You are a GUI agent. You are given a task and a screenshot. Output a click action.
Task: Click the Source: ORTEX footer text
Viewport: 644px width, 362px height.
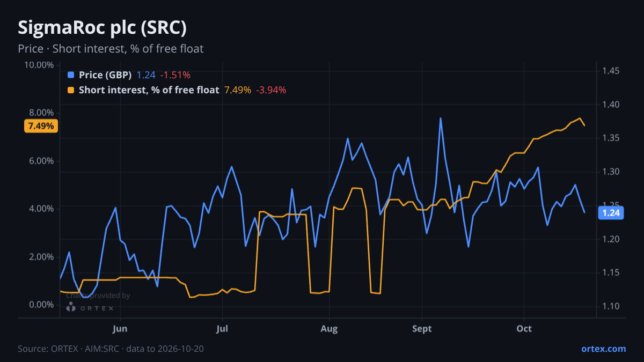pos(111,349)
